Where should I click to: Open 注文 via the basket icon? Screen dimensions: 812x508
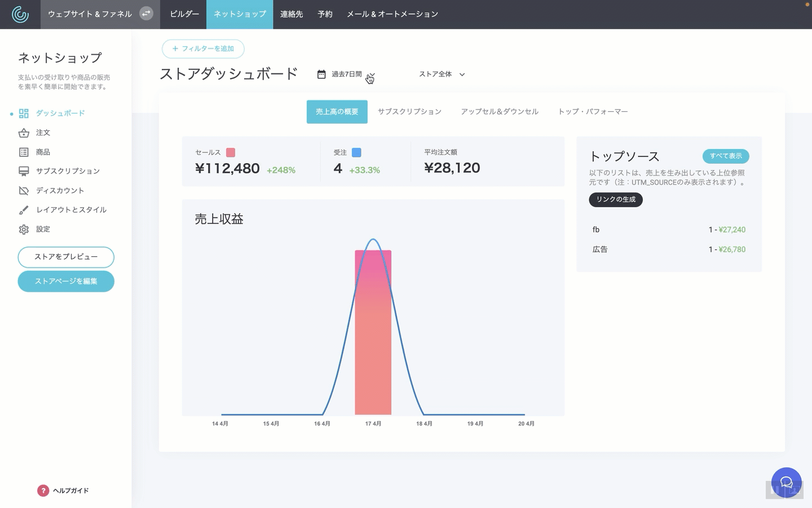coord(24,133)
